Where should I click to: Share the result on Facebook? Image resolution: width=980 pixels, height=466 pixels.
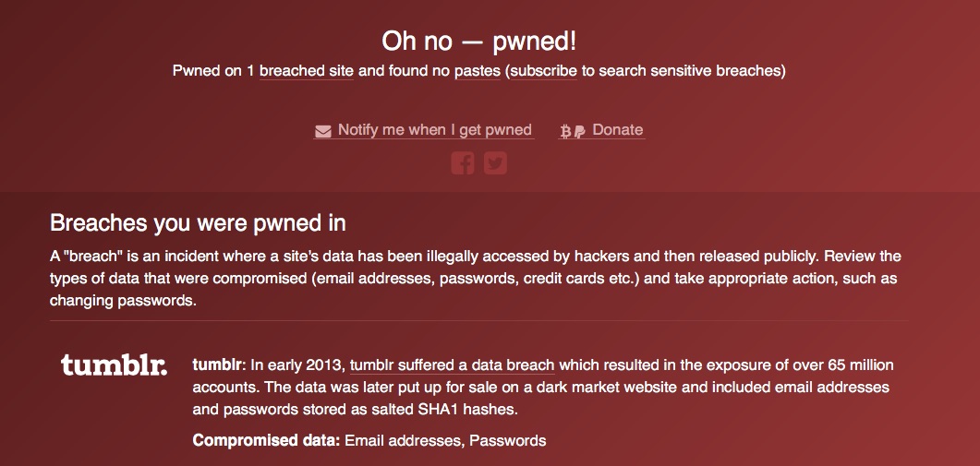point(463,163)
